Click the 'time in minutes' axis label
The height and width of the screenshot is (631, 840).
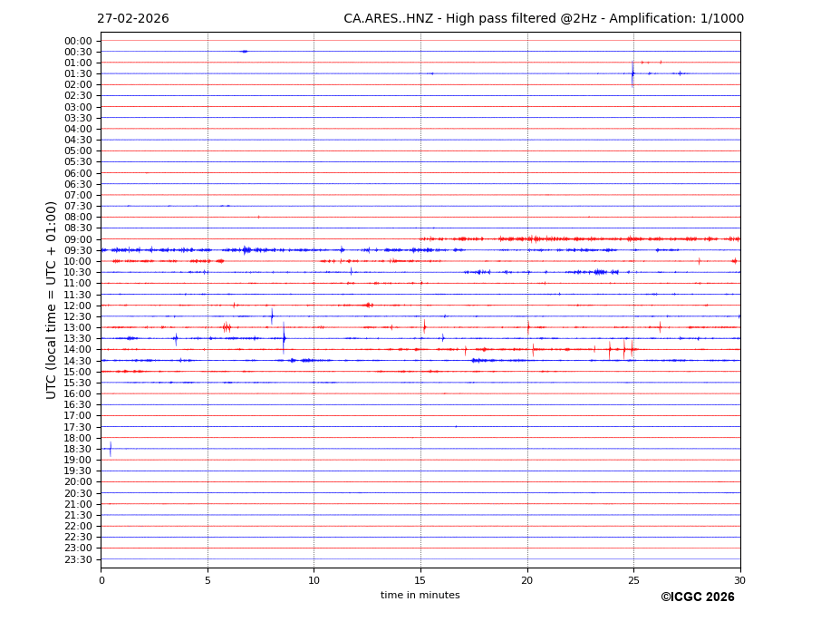(420, 596)
